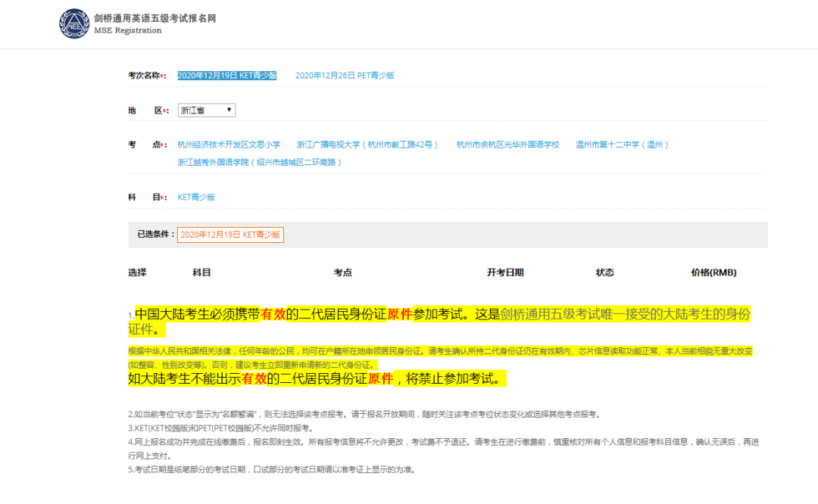Image resolution: width=818 pixels, height=504 pixels.
Task: Click the 状态 column header
Action: tap(605, 272)
